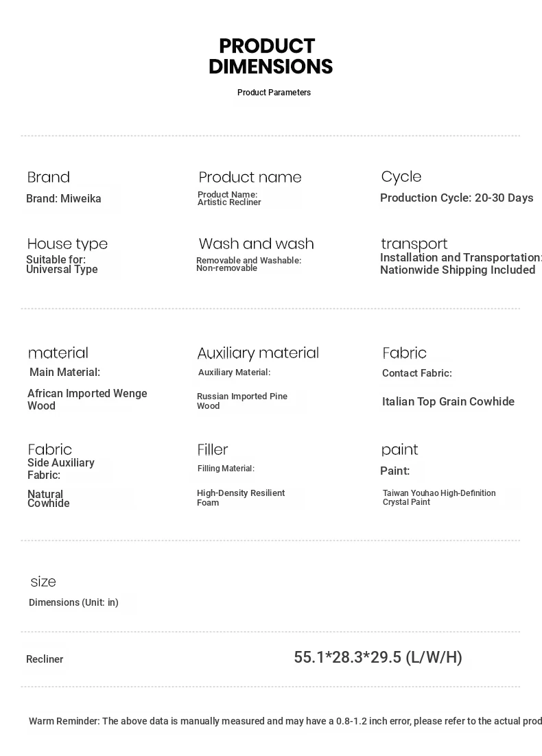Click the Dimensions (Unit: in) label

73,603
